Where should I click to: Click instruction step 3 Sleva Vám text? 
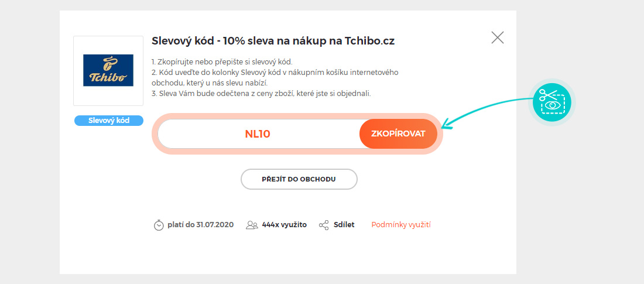(261, 93)
